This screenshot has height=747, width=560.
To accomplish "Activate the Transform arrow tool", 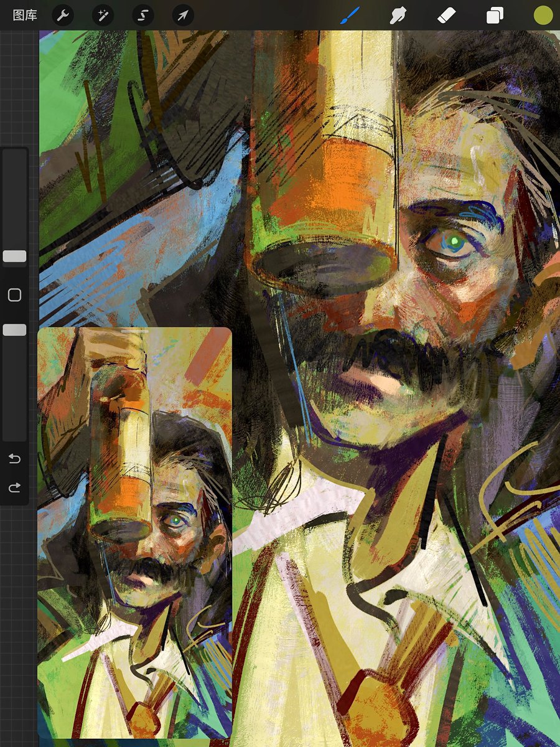I will click(x=183, y=16).
